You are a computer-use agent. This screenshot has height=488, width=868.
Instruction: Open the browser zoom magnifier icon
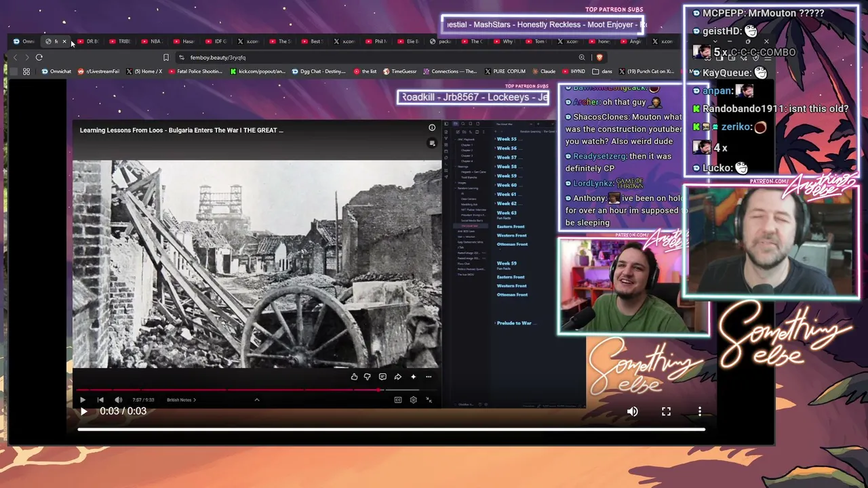tap(582, 58)
